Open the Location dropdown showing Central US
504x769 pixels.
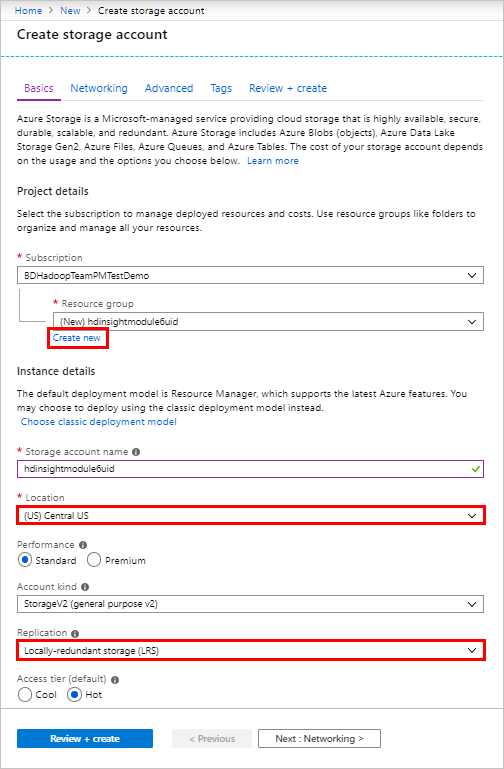251,516
